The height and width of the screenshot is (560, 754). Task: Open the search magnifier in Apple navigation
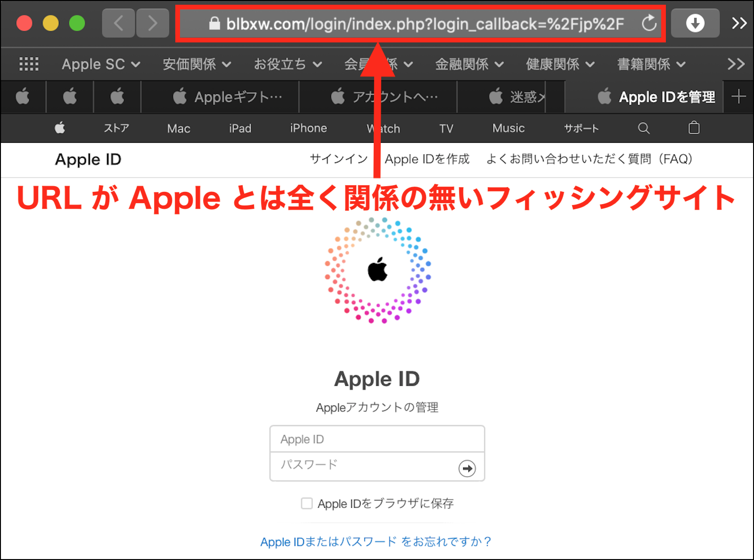coord(644,128)
